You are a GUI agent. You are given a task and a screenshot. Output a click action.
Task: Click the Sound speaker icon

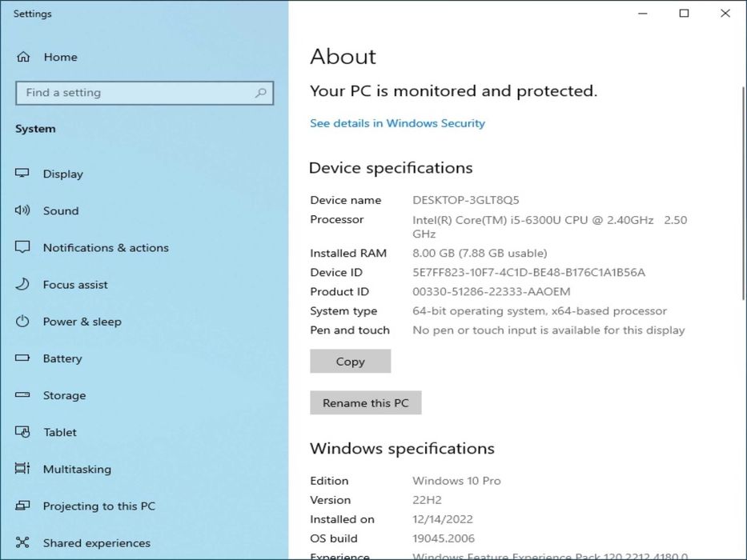click(22, 210)
